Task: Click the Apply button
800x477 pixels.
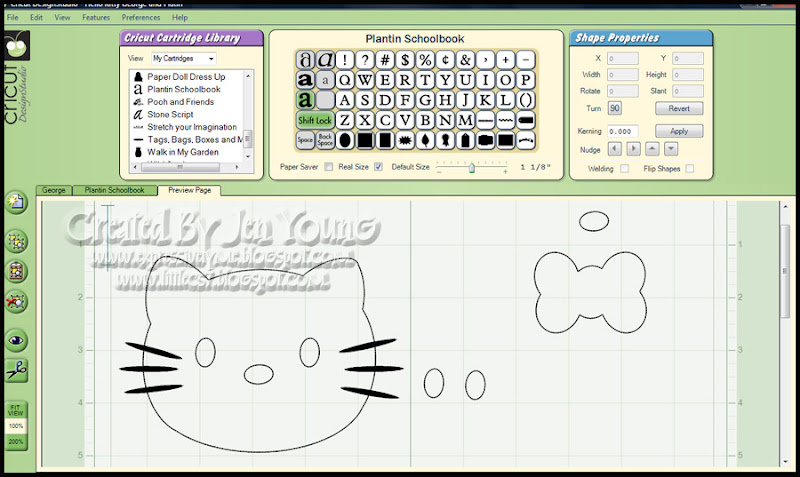Action: [x=679, y=131]
